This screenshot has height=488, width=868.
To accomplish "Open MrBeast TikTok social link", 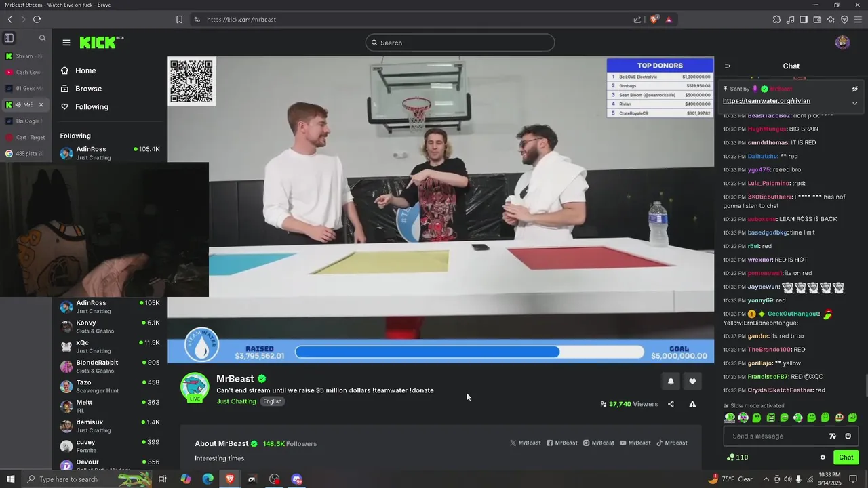I will pos(672,443).
